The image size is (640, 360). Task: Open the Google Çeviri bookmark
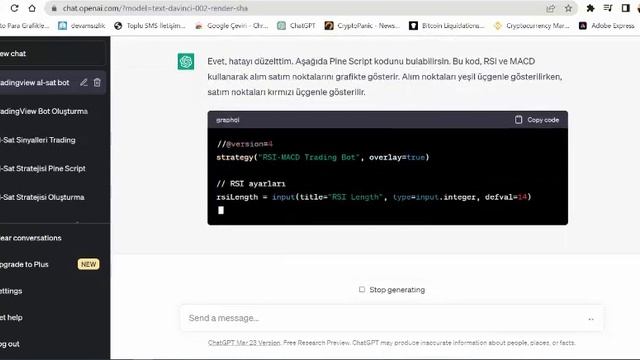tap(231, 26)
